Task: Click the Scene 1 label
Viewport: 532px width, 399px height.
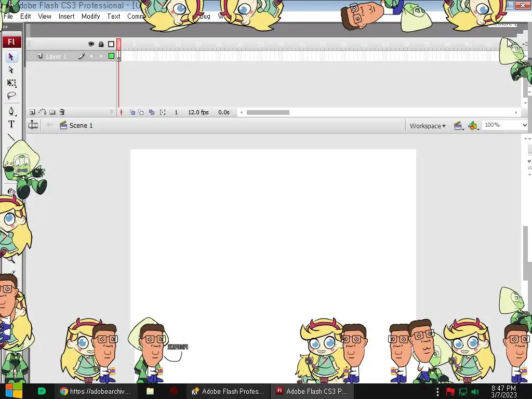Action: point(81,126)
